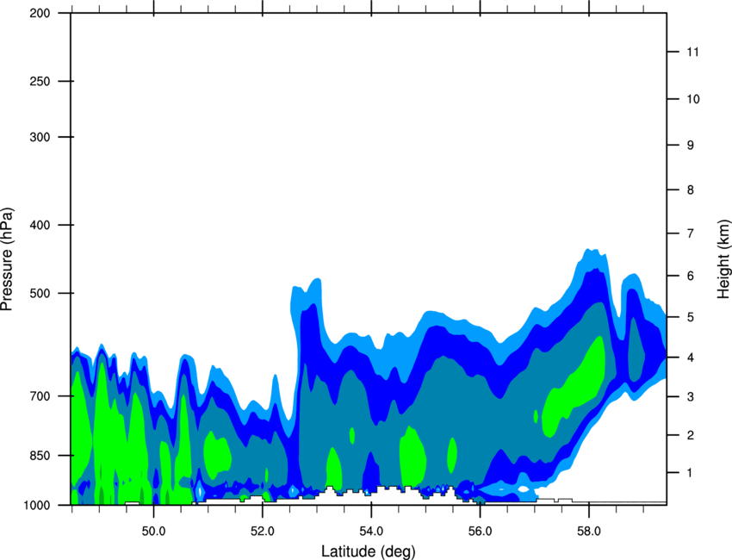Viewport: 732px width, 560px height.
Task: Pick the 1 km height label
Action: (x=690, y=473)
